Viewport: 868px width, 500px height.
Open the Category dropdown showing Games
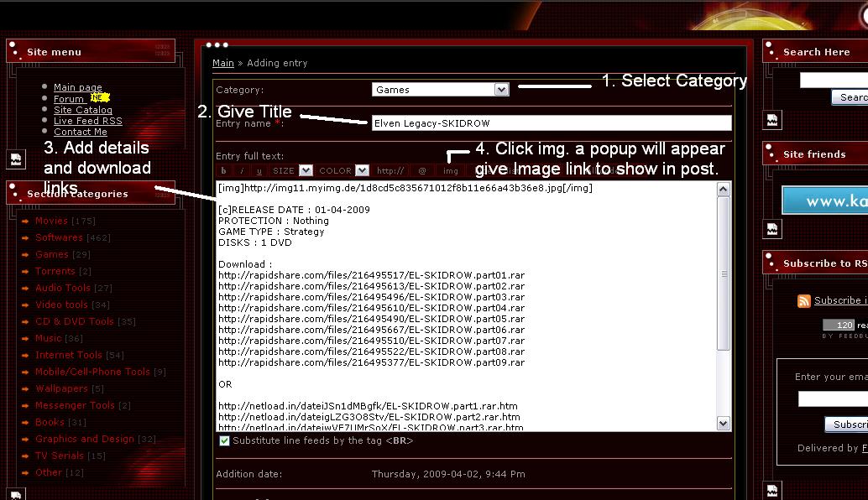441,90
